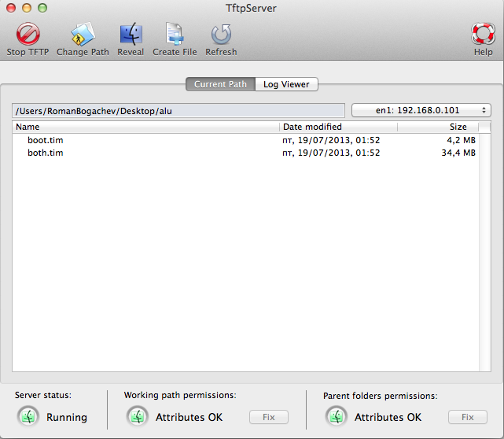Sort the list by the Name column

coord(145,127)
